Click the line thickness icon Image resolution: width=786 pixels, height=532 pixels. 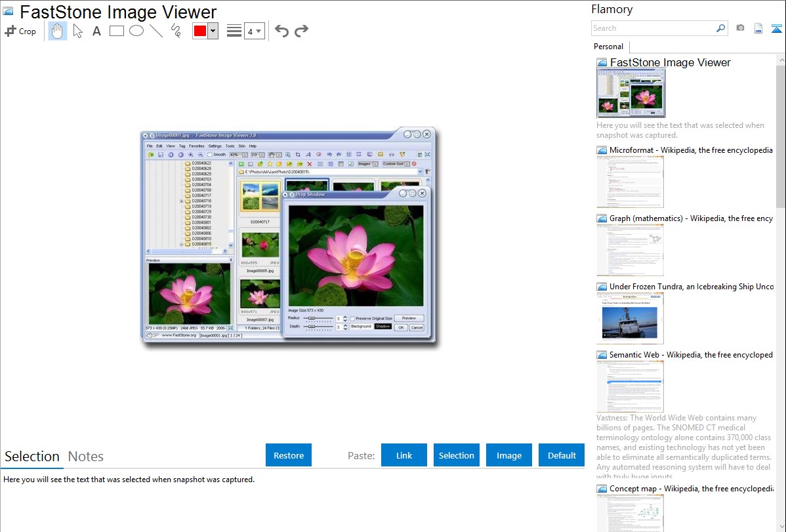pos(234,31)
